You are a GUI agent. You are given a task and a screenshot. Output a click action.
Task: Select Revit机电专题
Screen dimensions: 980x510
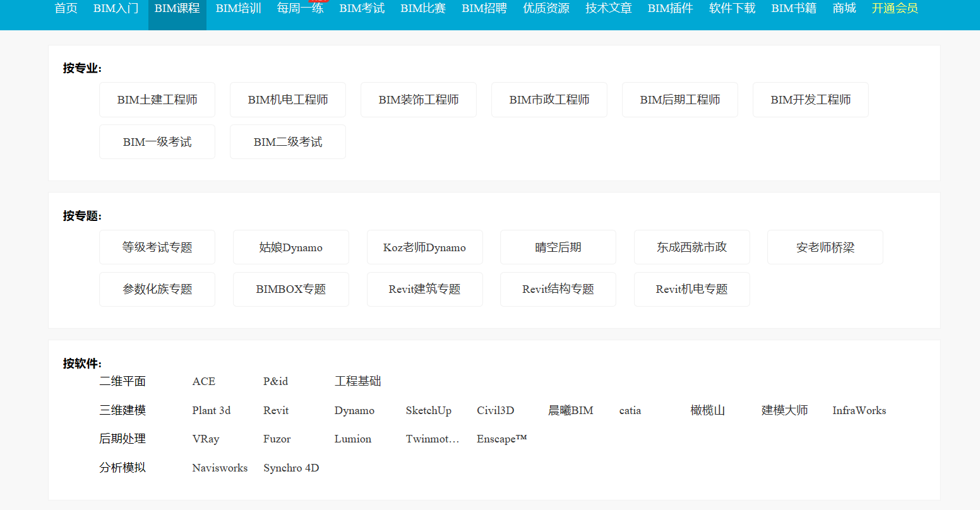692,289
